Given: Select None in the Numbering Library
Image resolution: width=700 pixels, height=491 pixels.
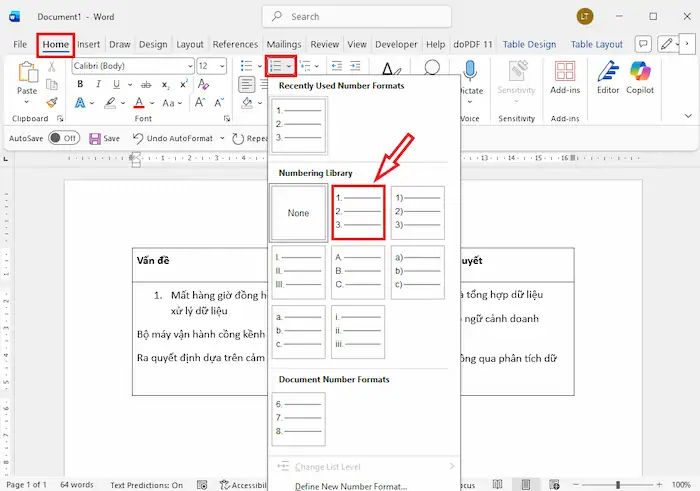Looking at the screenshot, I should (298, 213).
